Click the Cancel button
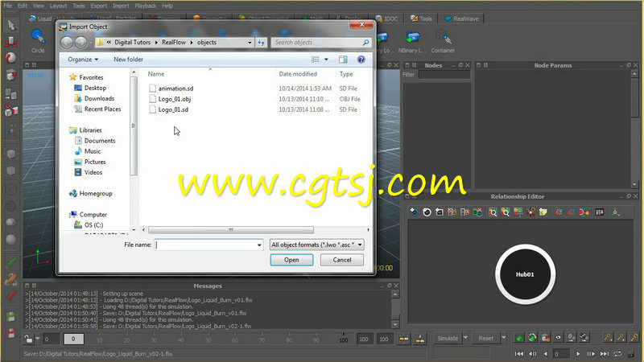644x362 pixels. (341, 260)
